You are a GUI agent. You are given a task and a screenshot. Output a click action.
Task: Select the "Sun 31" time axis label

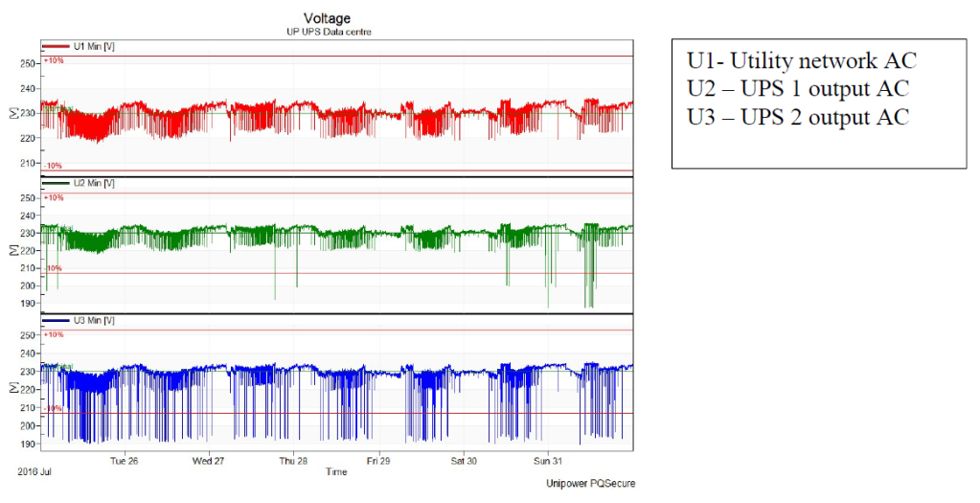tap(548, 461)
